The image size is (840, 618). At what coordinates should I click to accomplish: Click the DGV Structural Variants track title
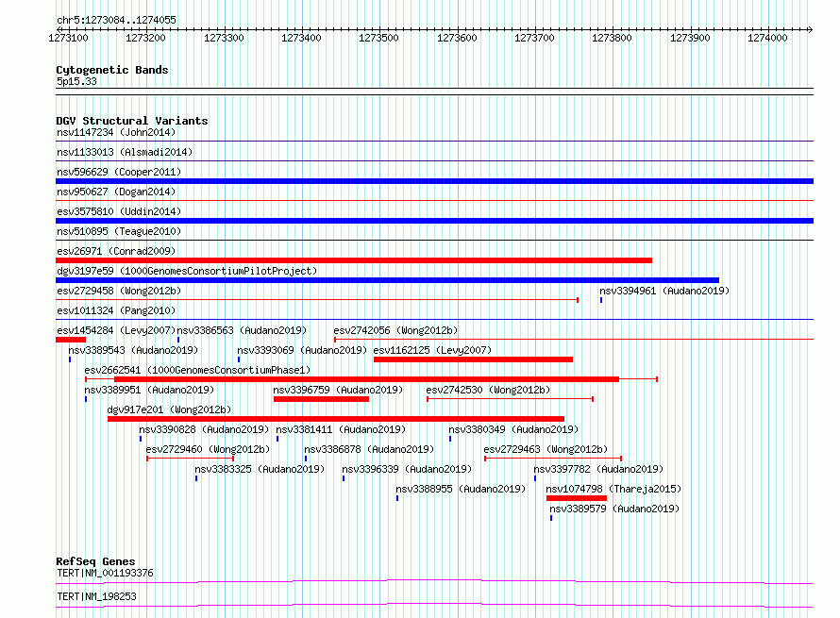pyautogui.click(x=132, y=121)
